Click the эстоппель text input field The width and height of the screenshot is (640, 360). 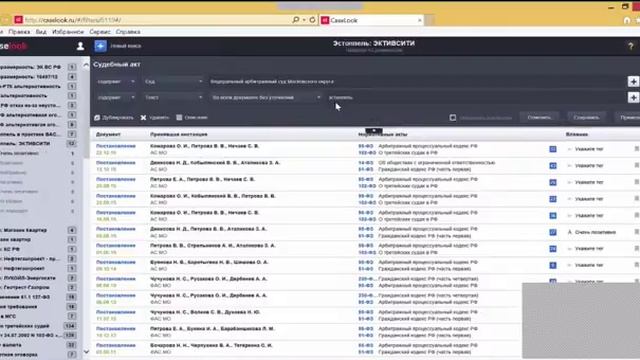[x=476, y=98]
